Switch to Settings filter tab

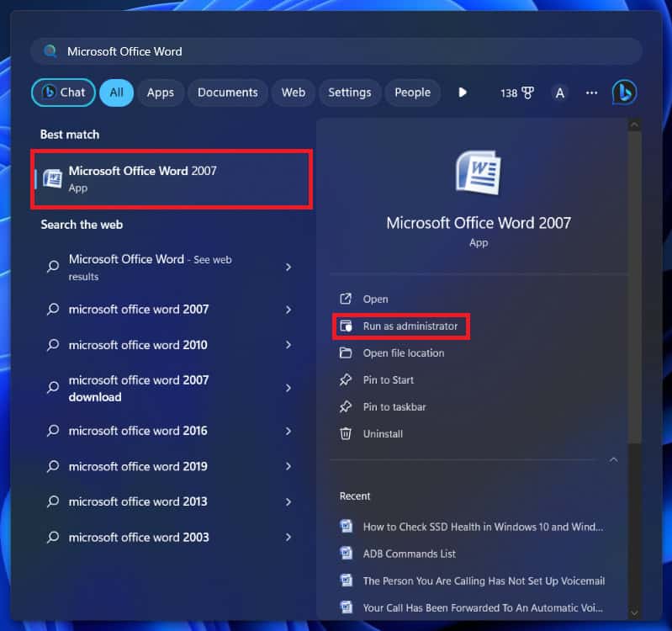(x=350, y=93)
